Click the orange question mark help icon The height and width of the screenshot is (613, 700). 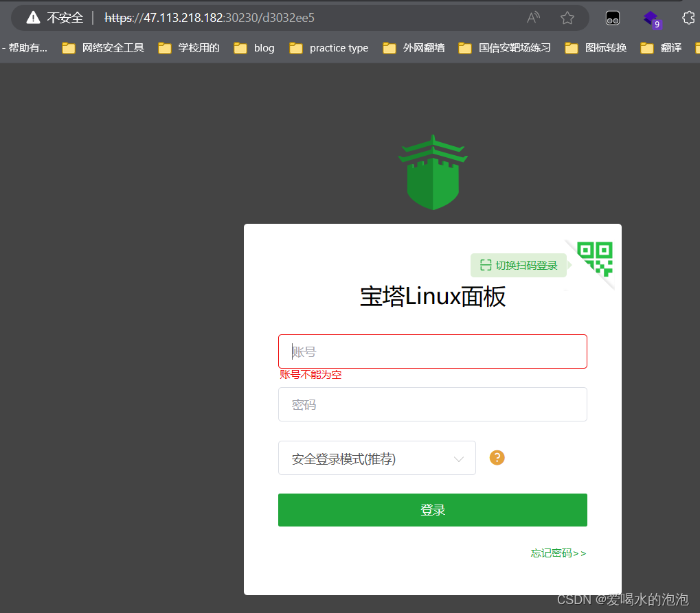[x=497, y=458]
